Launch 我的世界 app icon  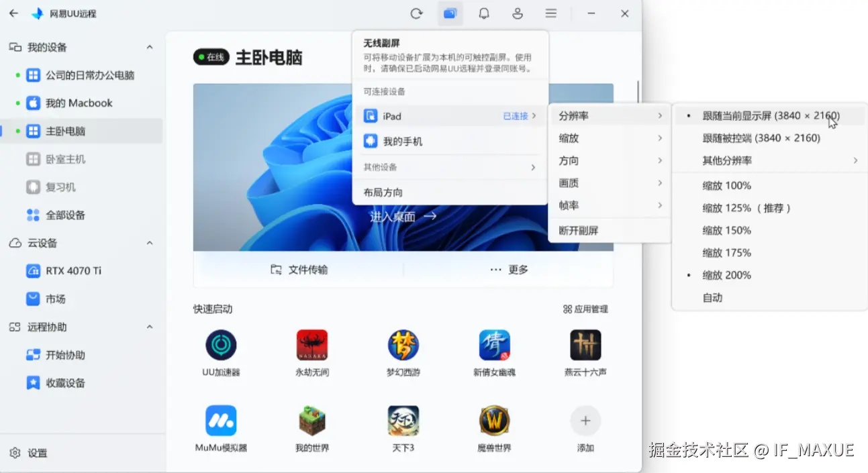pos(312,421)
